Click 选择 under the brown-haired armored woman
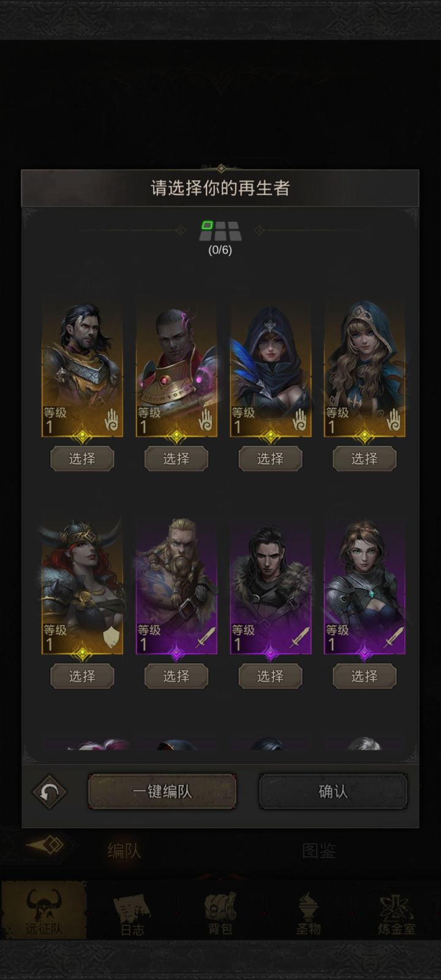The image size is (441, 980). point(364,676)
